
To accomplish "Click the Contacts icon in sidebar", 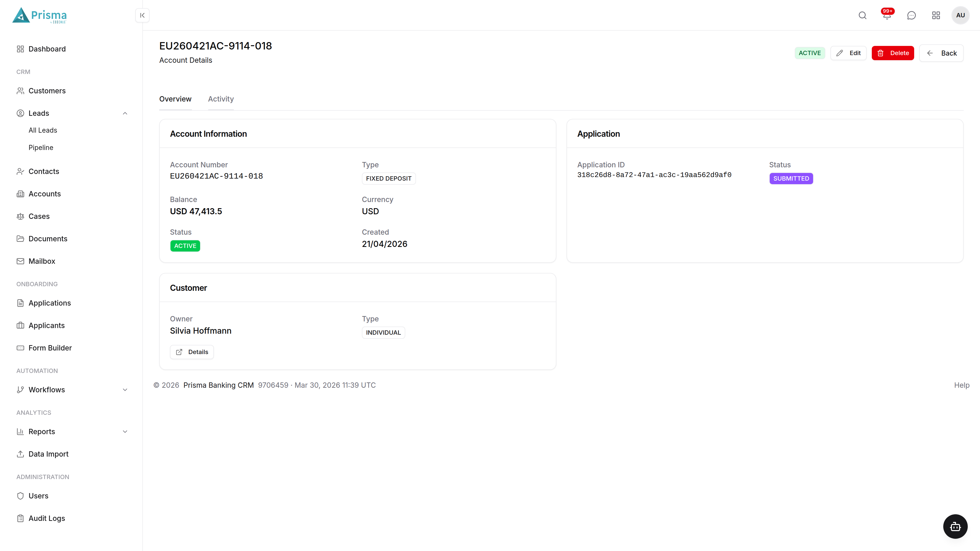I will pyautogui.click(x=20, y=171).
